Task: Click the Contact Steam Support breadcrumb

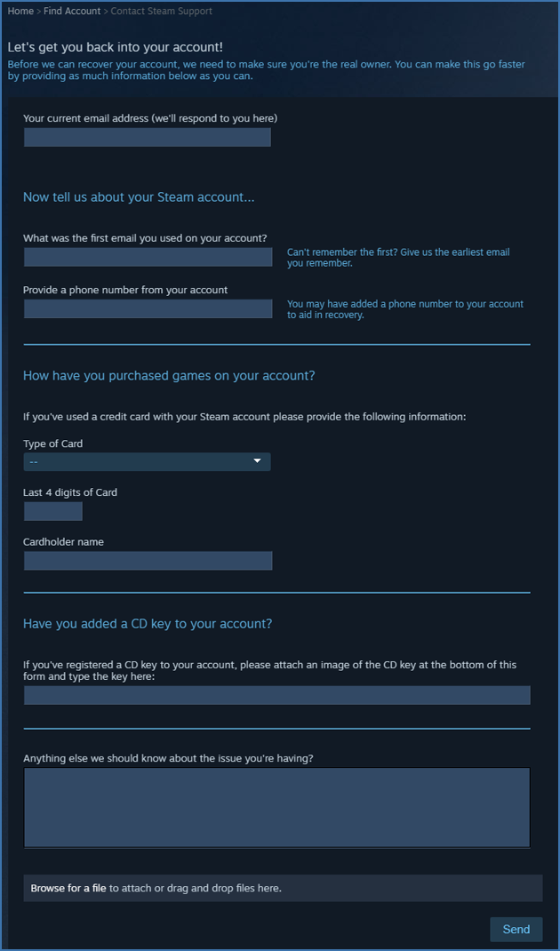Action: [x=161, y=12]
